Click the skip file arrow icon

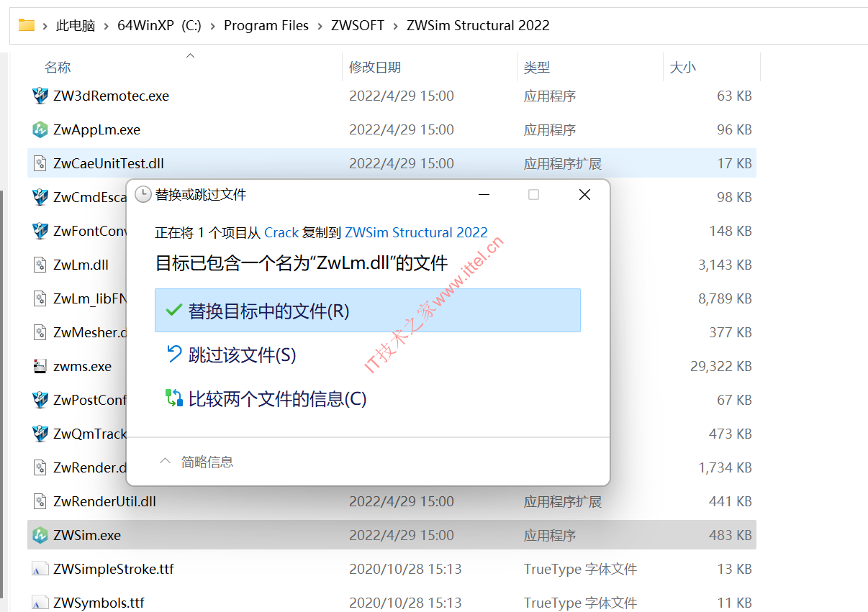pos(174,354)
